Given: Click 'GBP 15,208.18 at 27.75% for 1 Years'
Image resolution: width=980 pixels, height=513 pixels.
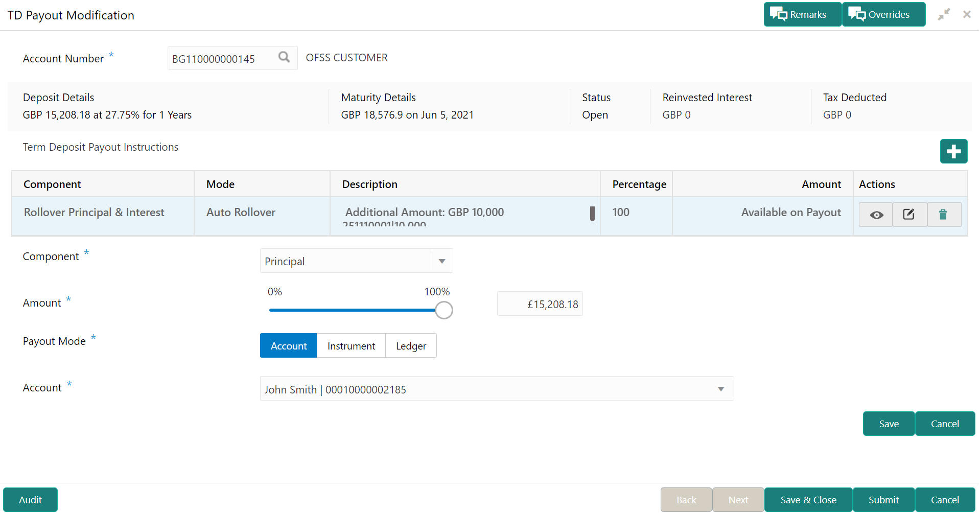Looking at the screenshot, I should [107, 115].
